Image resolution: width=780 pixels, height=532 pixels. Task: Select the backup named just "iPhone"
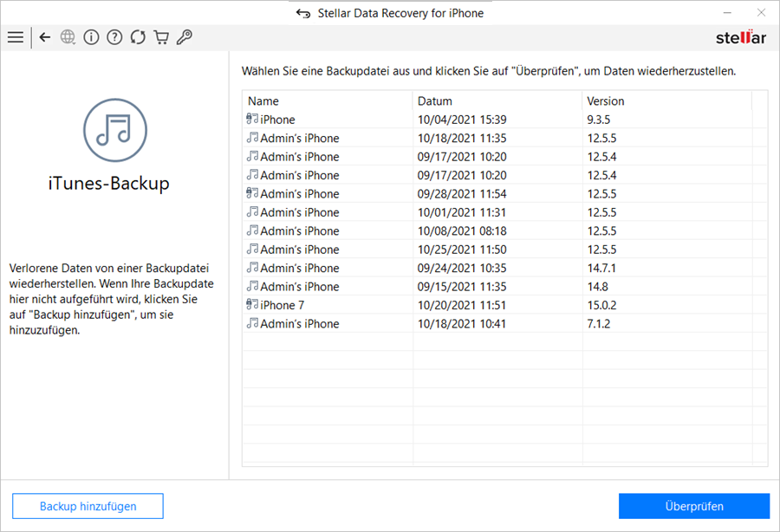coord(277,120)
